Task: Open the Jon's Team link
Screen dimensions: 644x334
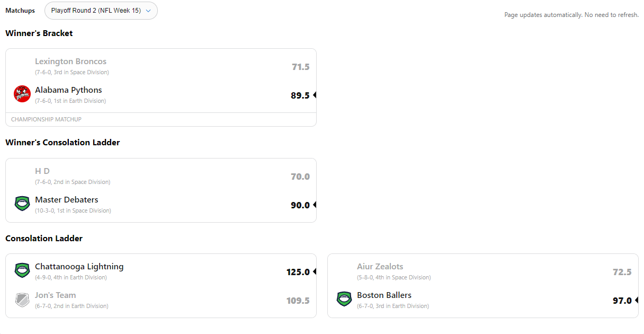Action: pos(55,295)
